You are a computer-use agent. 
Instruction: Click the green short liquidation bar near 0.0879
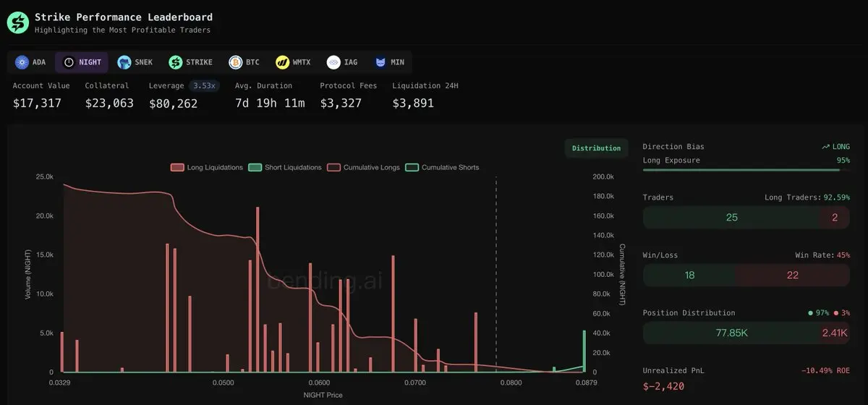point(584,351)
